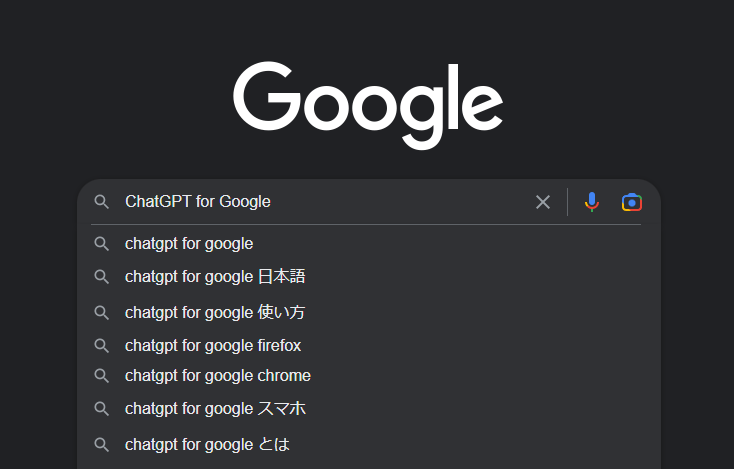Image resolution: width=734 pixels, height=469 pixels.
Task: Click the Google logo
Action: [x=368, y=106]
